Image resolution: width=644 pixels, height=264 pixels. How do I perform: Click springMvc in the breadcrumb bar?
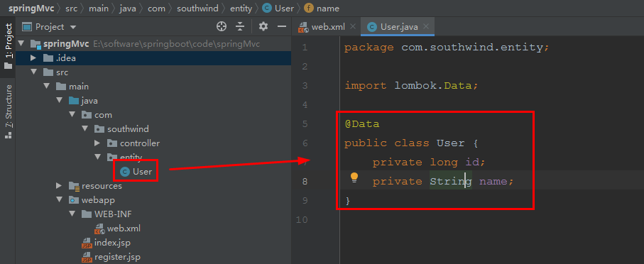(x=32, y=9)
